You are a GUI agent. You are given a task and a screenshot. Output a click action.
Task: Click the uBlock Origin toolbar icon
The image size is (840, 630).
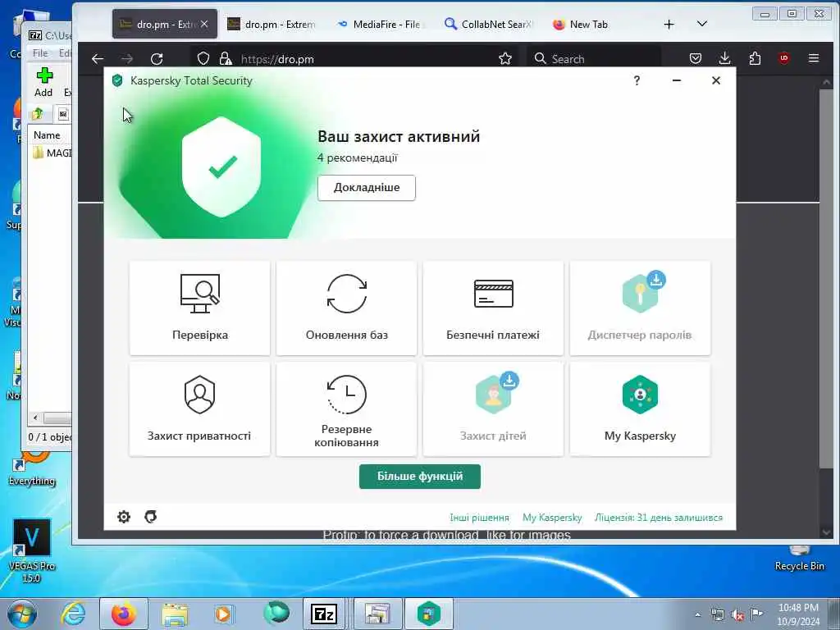(x=783, y=58)
